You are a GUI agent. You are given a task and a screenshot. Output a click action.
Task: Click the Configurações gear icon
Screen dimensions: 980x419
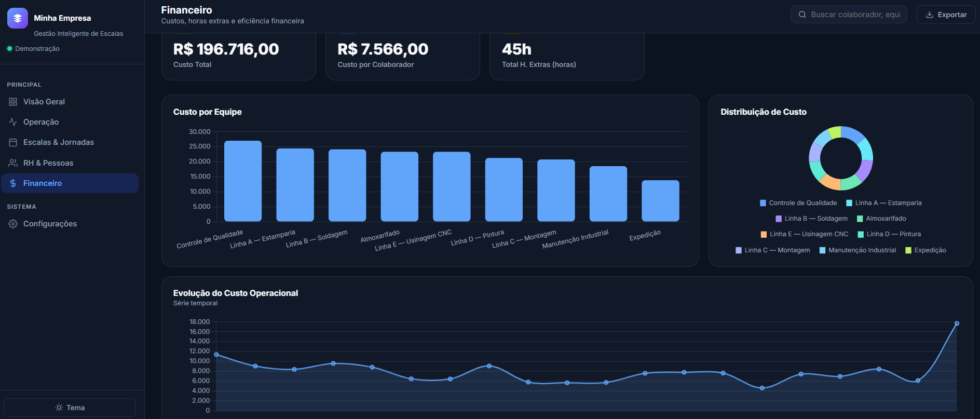[13, 224]
